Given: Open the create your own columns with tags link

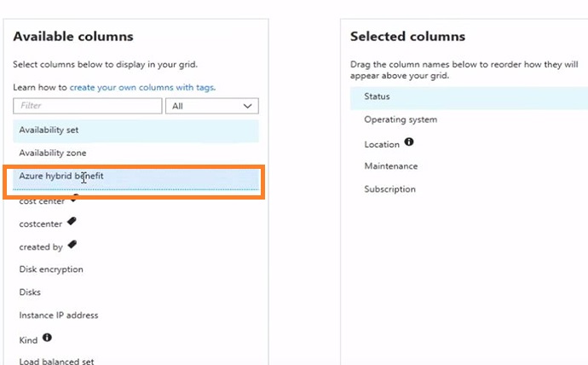Looking at the screenshot, I should point(141,87).
